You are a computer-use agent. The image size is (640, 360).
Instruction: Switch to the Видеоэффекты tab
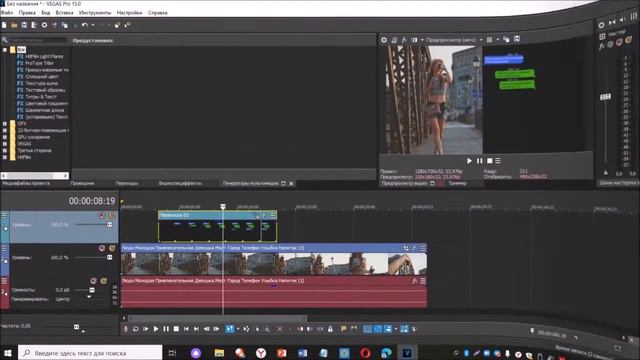180,184
